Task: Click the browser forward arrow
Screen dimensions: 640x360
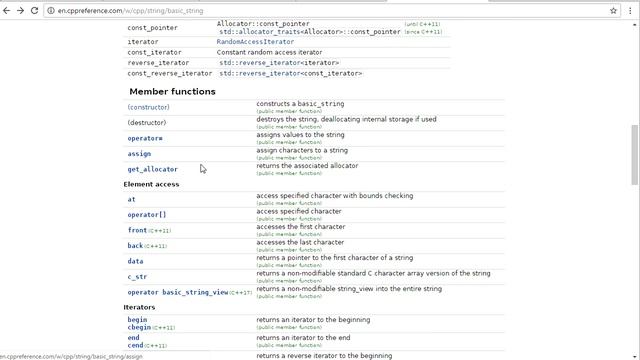Action: pos(20,11)
